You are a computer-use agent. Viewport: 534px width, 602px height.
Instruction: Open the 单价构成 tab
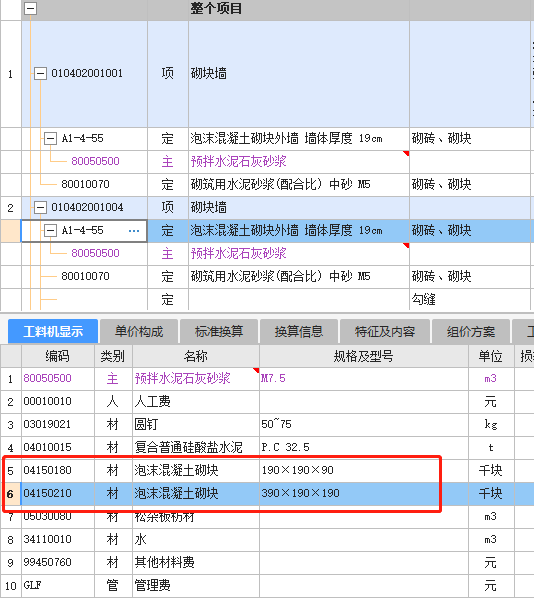pos(139,331)
